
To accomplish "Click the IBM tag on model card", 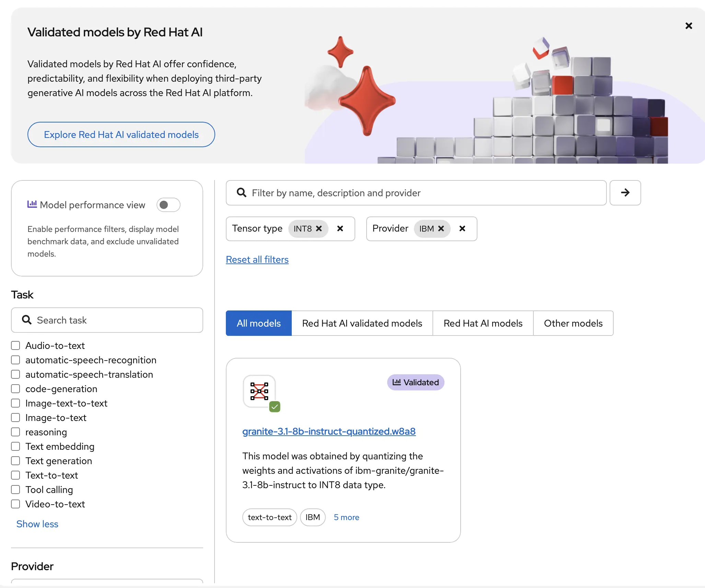I will point(313,517).
